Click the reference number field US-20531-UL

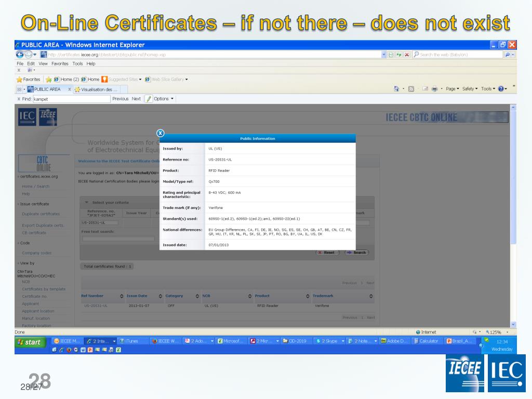pos(100,223)
